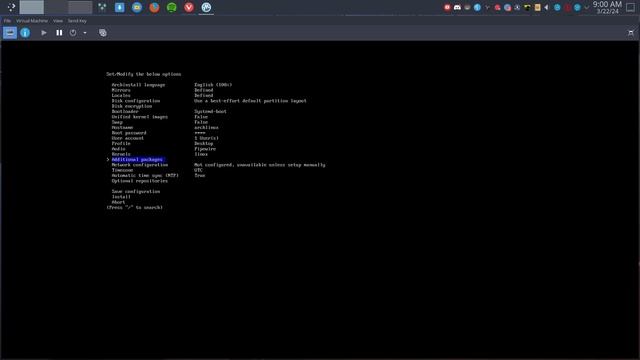
Task: Select the Automatic time sync (NTP) option
Action: [145, 175]
